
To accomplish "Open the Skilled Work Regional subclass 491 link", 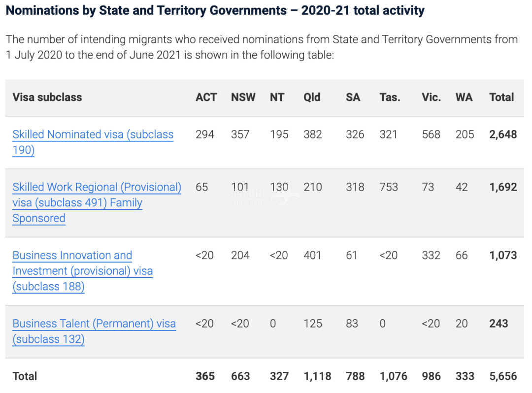I will coord(97,188).
